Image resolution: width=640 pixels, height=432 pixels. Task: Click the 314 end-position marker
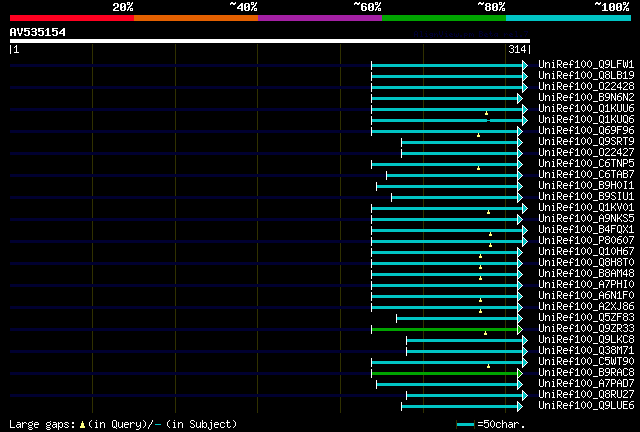click(x=517, y=49)
